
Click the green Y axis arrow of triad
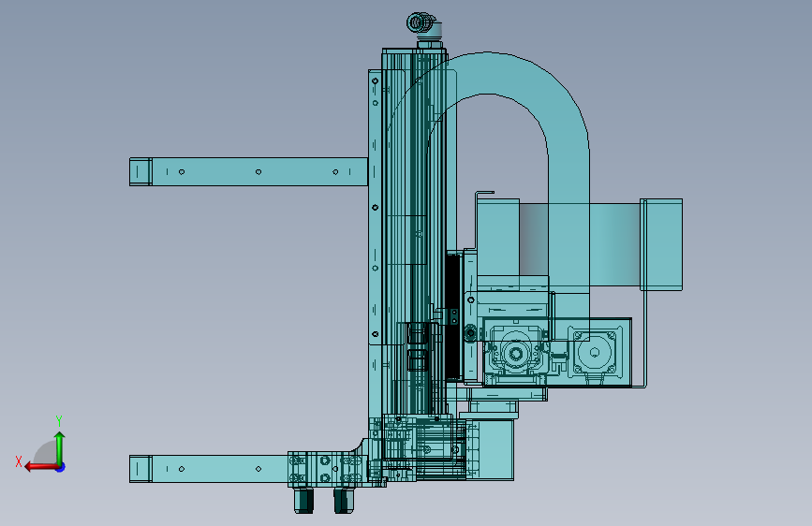click(x=60, y=447)
